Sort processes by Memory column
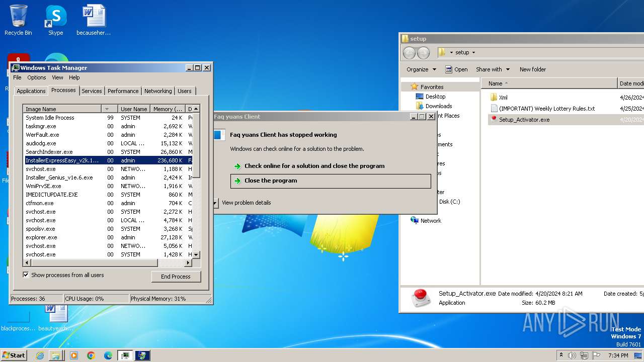This screenshot has height=362, width=644. [168, 109]
